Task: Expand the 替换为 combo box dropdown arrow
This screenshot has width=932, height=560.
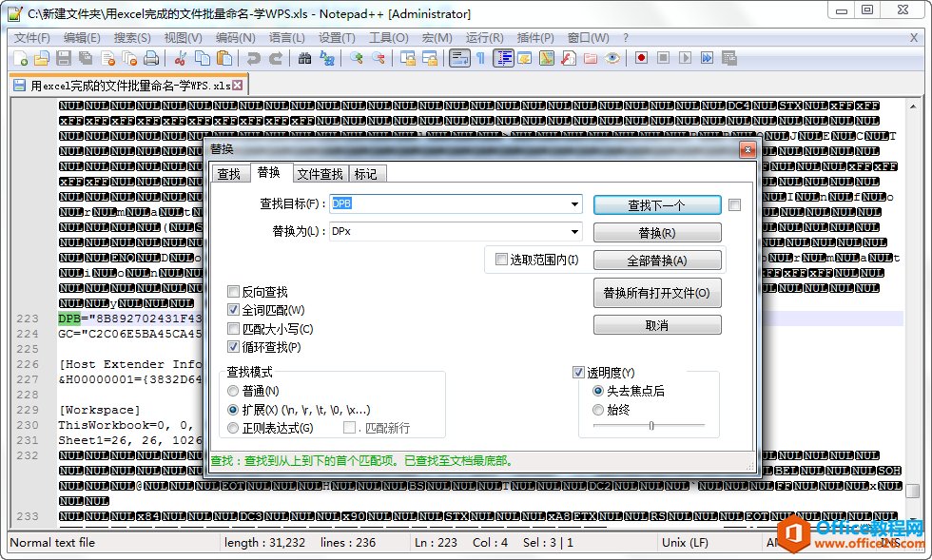Action: pos(574,231)
